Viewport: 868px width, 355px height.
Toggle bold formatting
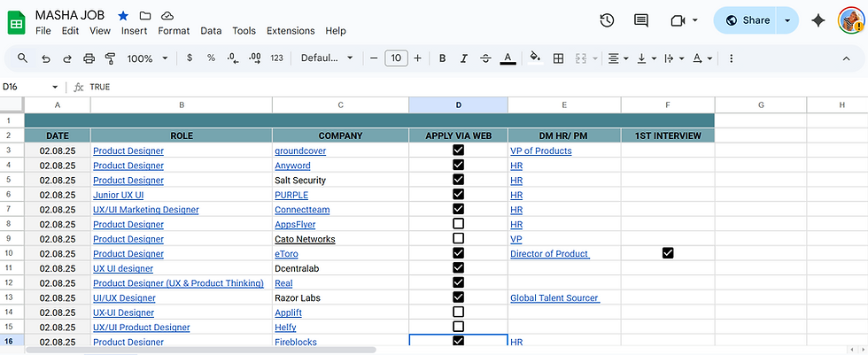(x=442, y=58)
